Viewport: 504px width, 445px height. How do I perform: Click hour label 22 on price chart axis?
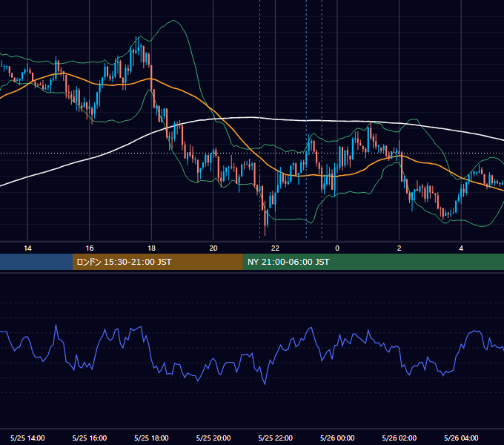tap(276, 248)
